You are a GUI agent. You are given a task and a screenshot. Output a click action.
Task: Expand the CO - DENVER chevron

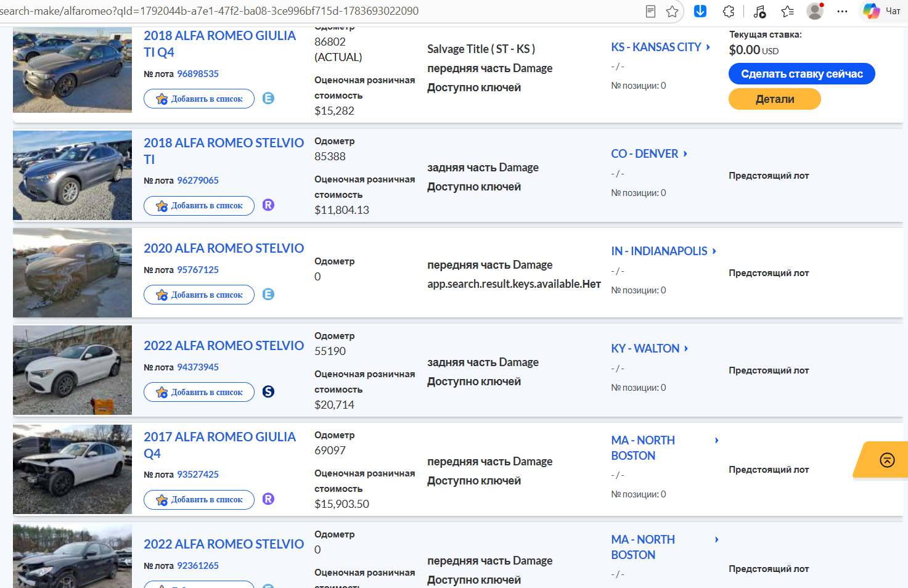[x=685, y=153]
